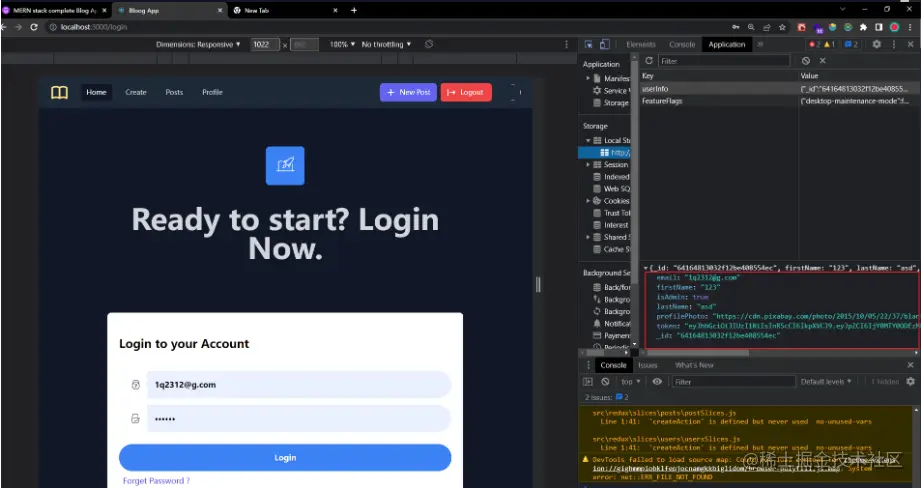Go forward with browser arrow

point(18,27)
